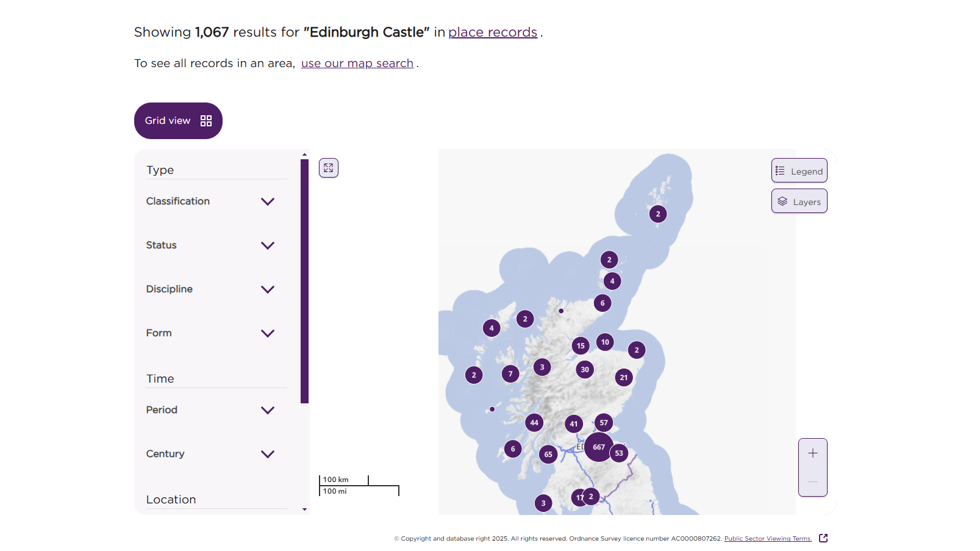Click the 667 records cluster marker
This screenshot has height=551, width=980.
598,447
